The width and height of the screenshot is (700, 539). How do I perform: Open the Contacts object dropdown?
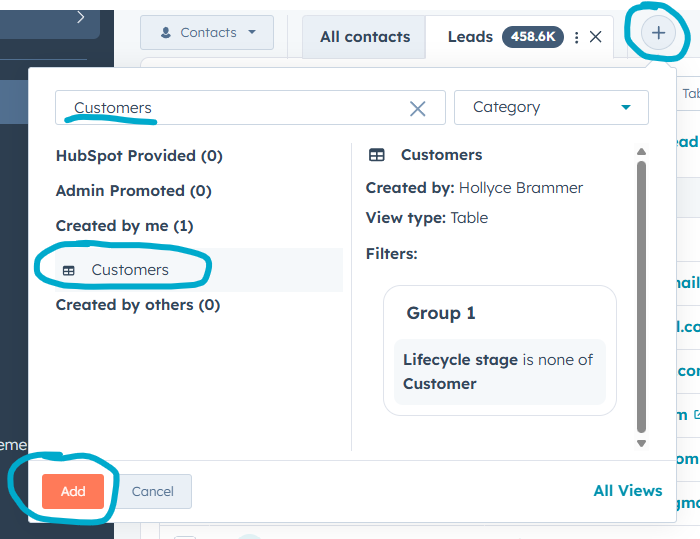pyautogui.click(x=208, y=33)
